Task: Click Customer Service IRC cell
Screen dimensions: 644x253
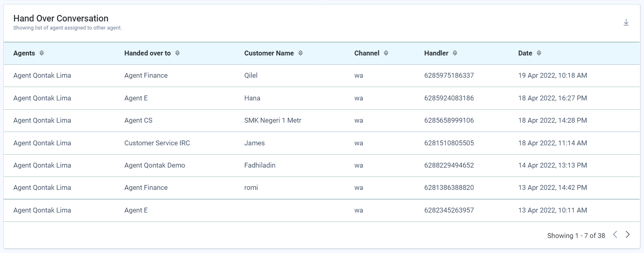Action: (157, 143)
